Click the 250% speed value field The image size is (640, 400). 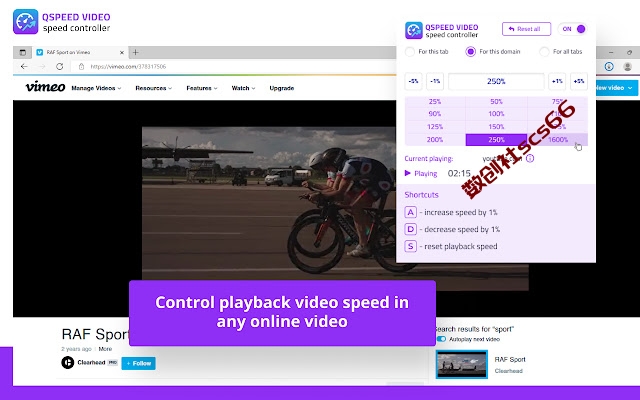(496, 81)
